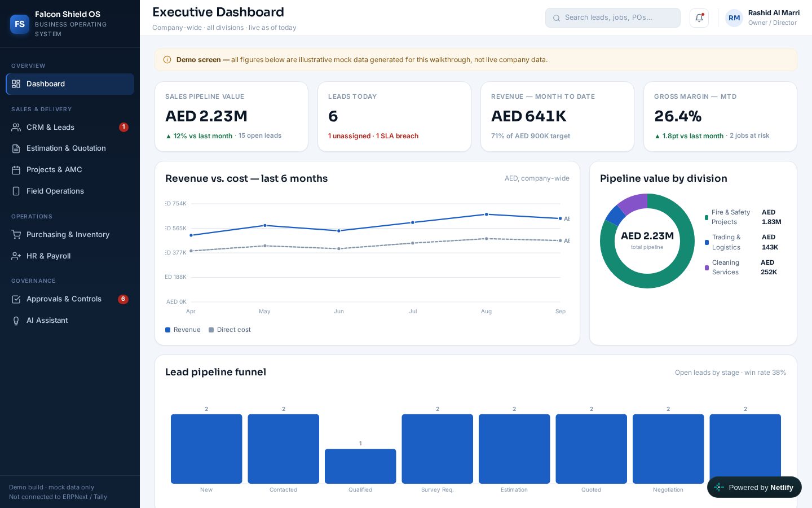Click the Revenue legend color swatch
812x508 pixels.
point(167,330)
